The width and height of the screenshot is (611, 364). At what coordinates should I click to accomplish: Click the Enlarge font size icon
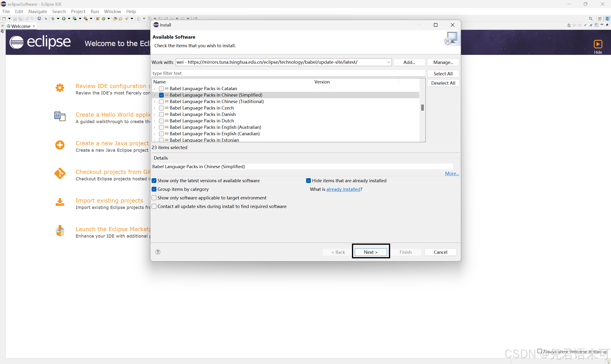591,25
